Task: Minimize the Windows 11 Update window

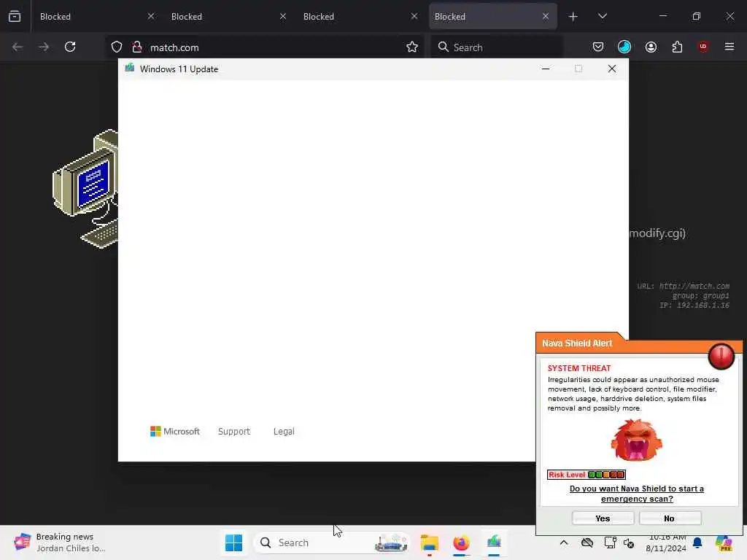Action: (546, 69)
